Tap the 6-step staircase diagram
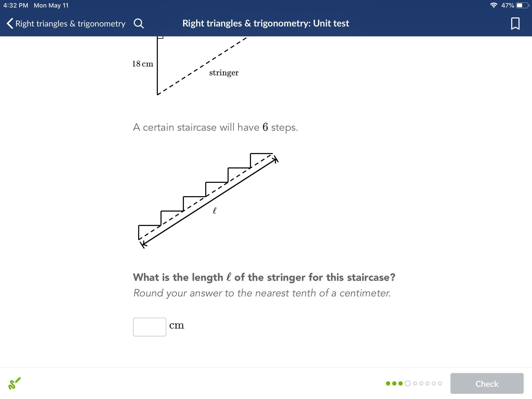532x399 pixels. point(208,200)
